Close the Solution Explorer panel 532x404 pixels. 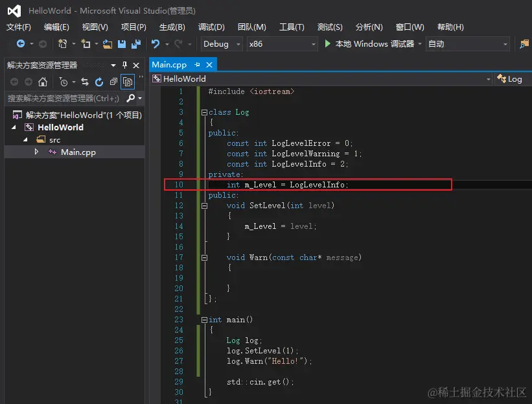pyautogui.click(x=136, y=65)
